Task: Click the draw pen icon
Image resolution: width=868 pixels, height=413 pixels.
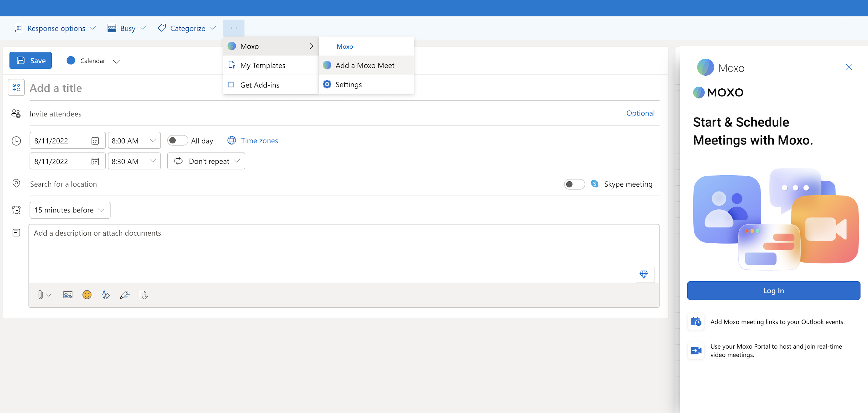Action: (x=125, y=295)
